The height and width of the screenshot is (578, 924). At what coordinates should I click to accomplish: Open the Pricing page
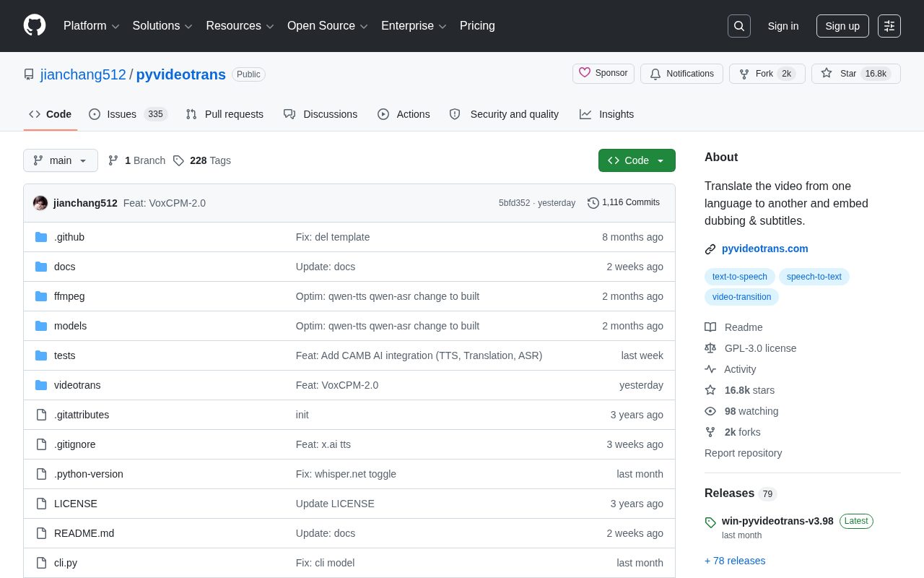[x=477, y=26]
